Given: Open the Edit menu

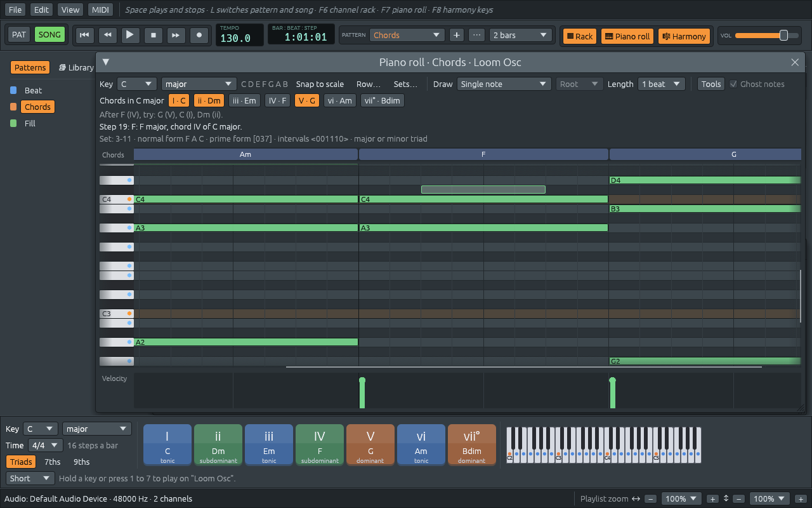Looking at the screenshot, I should (42, 10).
